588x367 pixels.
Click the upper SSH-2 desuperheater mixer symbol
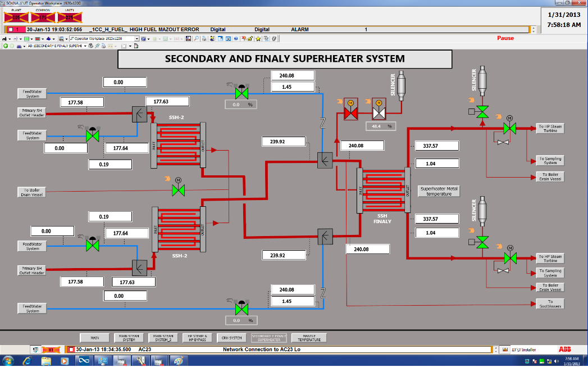139,115
